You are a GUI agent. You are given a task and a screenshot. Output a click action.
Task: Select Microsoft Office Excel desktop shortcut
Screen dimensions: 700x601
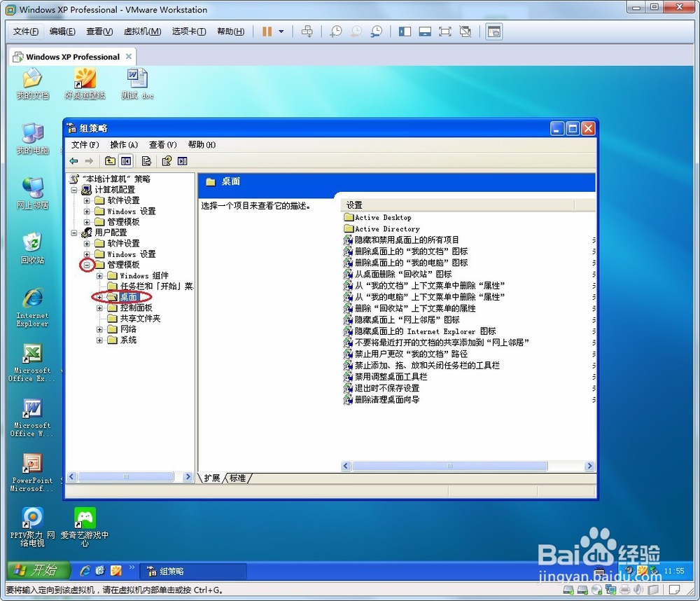[x=32, y=362]
